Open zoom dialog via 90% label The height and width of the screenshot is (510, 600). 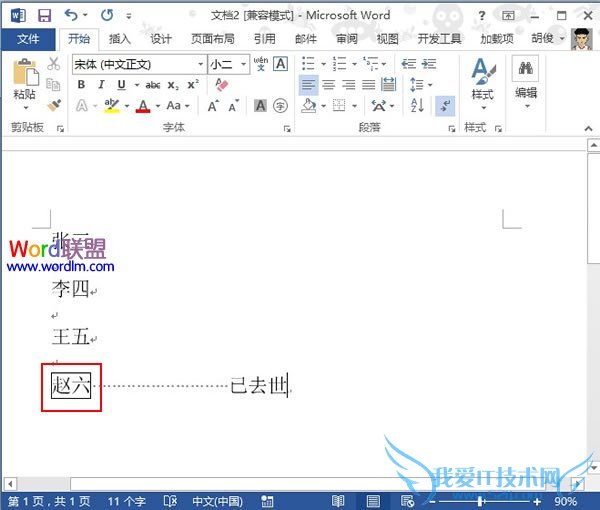pyautogui.click(x=565, y=501)
